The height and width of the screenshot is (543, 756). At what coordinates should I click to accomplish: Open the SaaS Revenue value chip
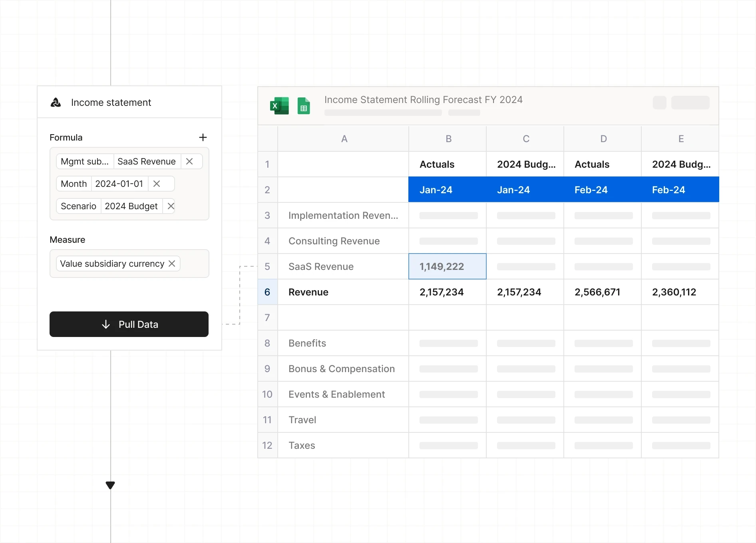click(147, 161)
